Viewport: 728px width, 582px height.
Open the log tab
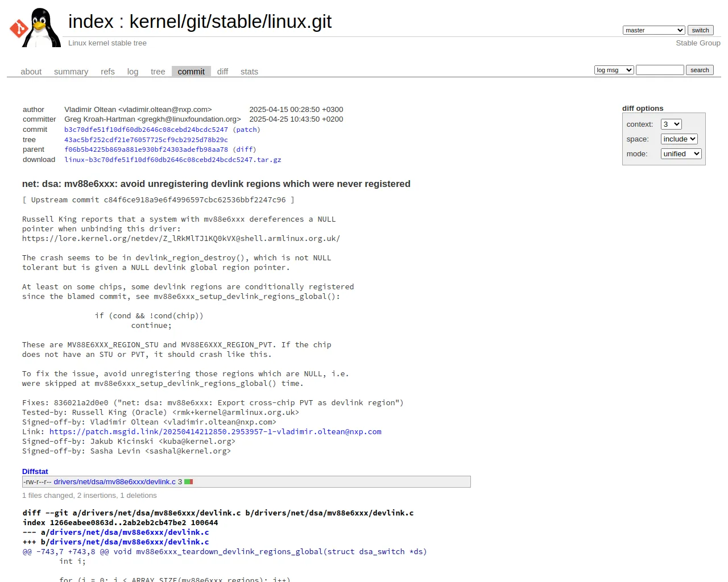(x=133, y=72)
